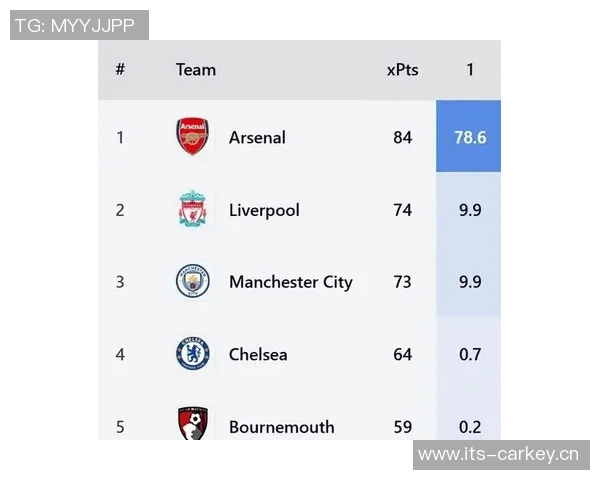Click the TG: MYYJJPP label
600x480 pixels.
[x=80, y=26]
